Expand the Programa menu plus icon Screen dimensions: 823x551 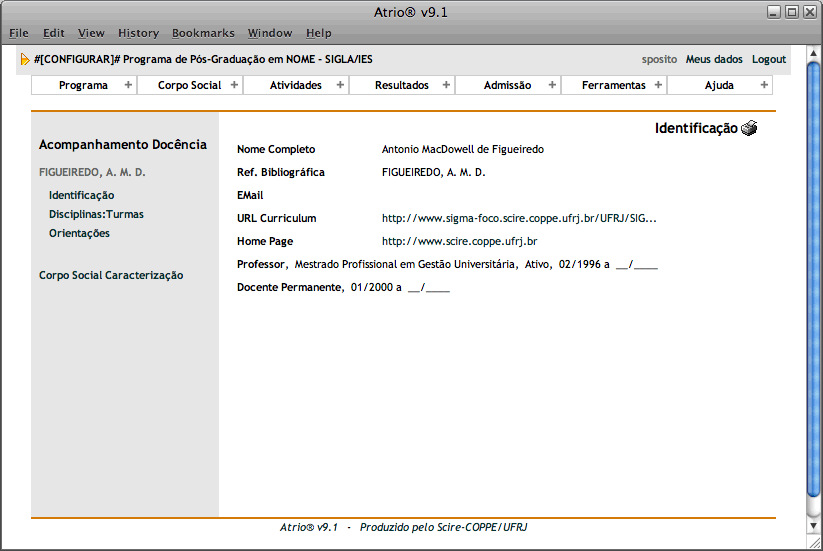127,85
